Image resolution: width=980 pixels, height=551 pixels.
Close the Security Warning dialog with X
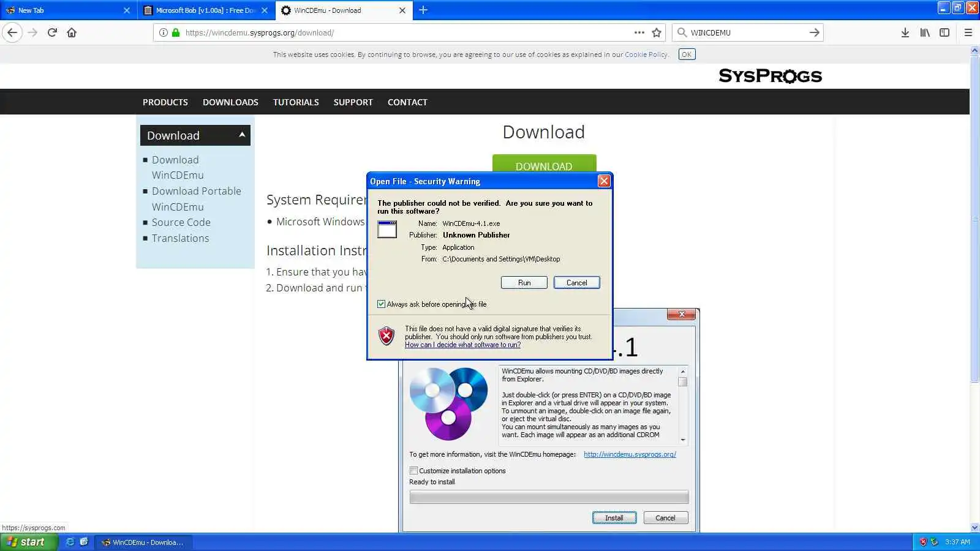point(604,181)
